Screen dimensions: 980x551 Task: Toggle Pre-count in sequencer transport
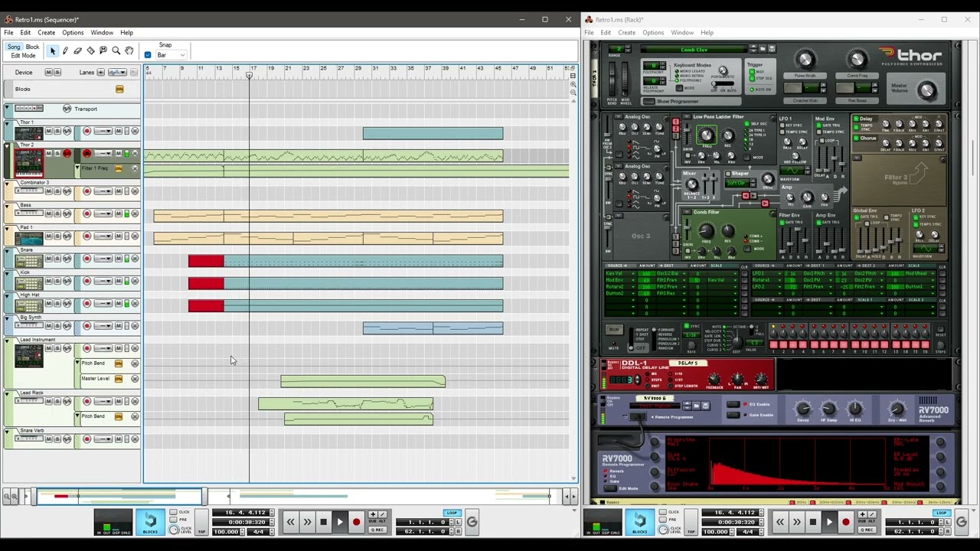[174, 520]
